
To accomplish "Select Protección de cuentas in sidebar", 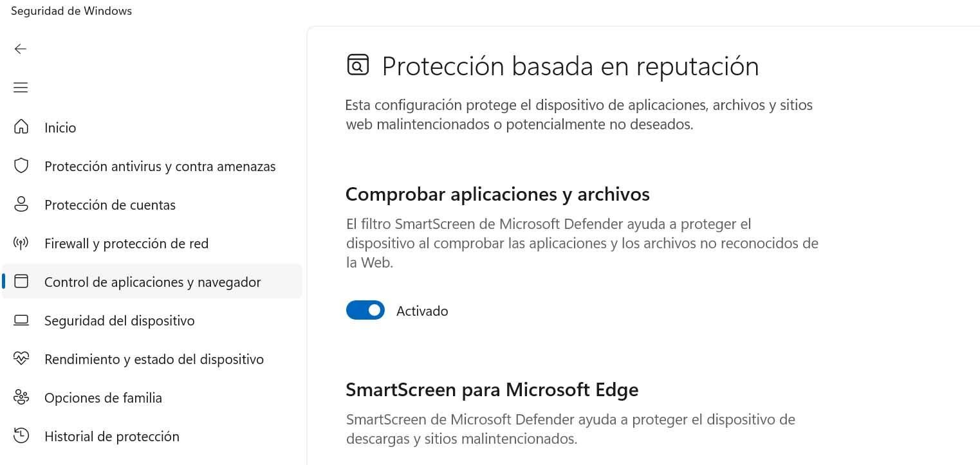I will (110, 205).
